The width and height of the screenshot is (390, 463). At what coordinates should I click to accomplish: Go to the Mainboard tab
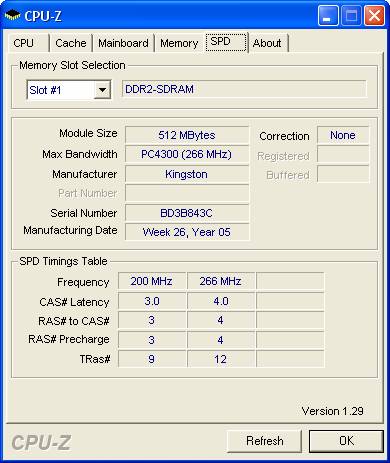[x=123, y=43]
